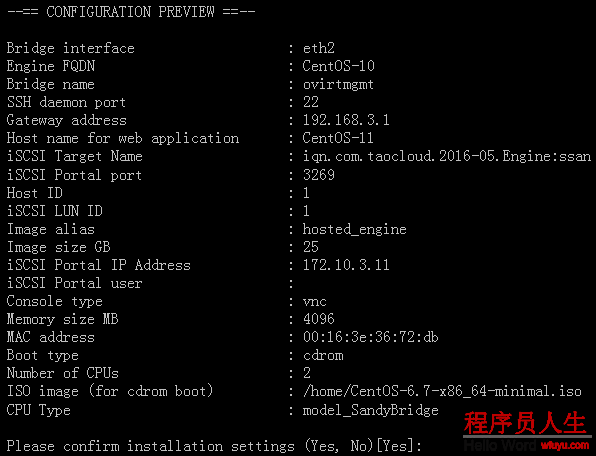Click the Boot type value cdrom
This screenshot has width=596, height=456.
click(323, 355)
